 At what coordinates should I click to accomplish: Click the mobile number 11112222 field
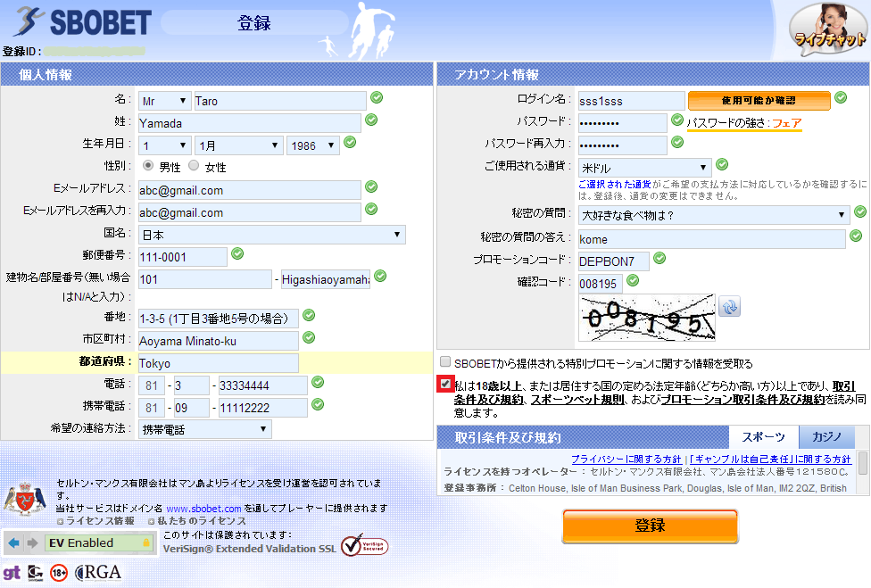pos(262,408)
